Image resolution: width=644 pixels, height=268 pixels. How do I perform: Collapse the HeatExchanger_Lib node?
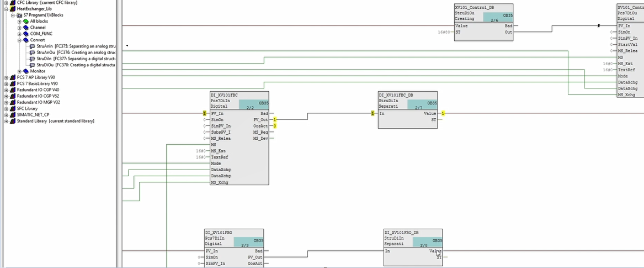(6, 9)
